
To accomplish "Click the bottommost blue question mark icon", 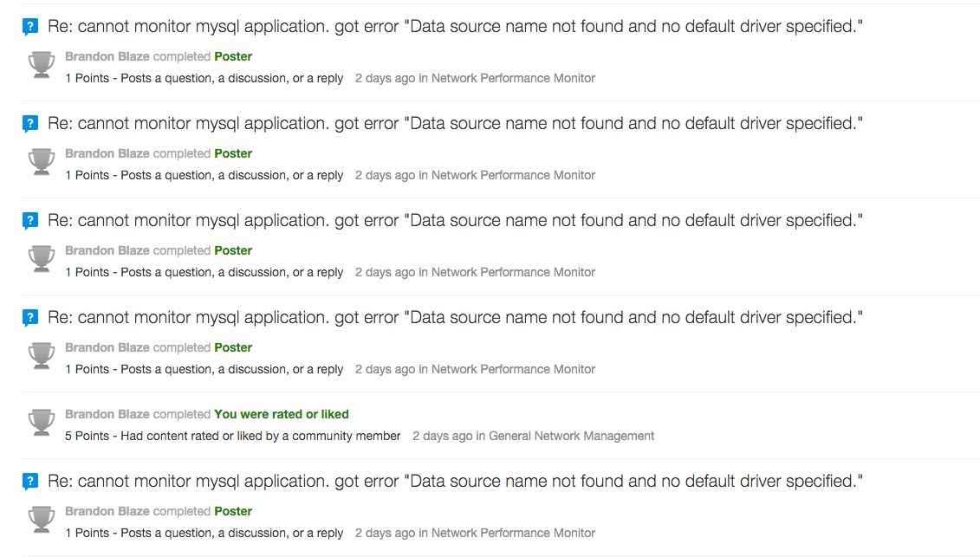I will 30,483.
